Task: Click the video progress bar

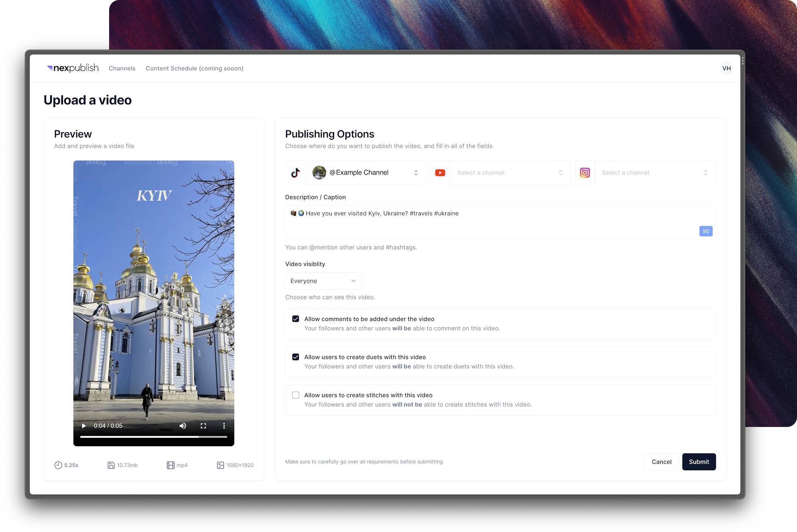Action: coord(154,437)
